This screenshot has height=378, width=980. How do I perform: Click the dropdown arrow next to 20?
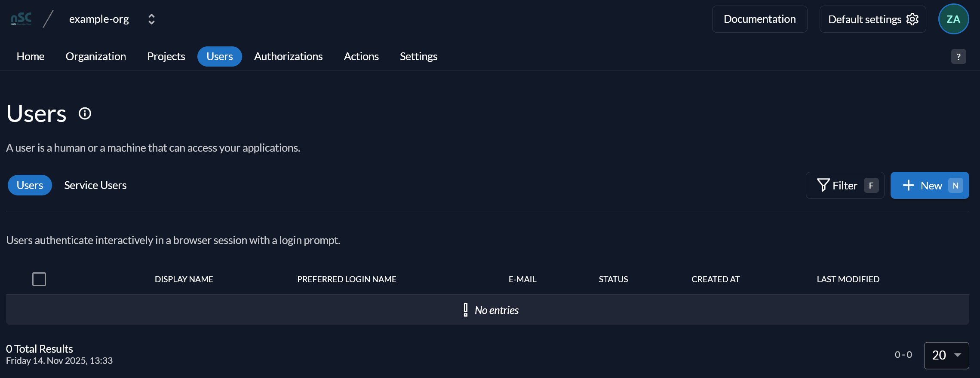(x=958, y=355)
